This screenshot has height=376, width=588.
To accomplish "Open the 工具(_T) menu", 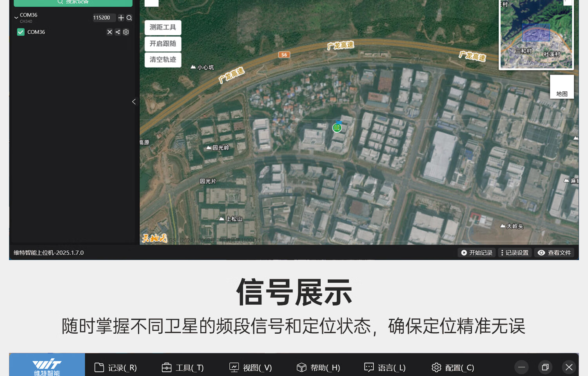I will 183,367.
